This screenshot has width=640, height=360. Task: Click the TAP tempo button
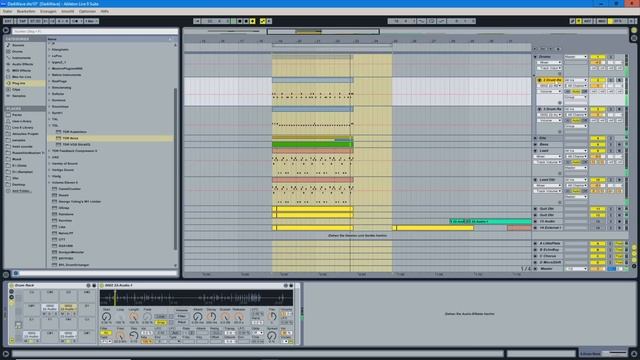[x=22, y=21]
